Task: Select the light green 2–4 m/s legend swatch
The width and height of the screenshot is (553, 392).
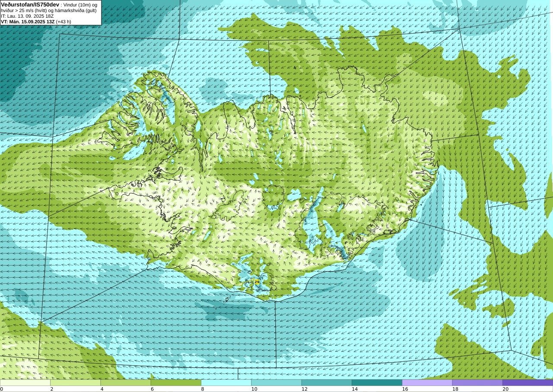Action: coord(75,383)
